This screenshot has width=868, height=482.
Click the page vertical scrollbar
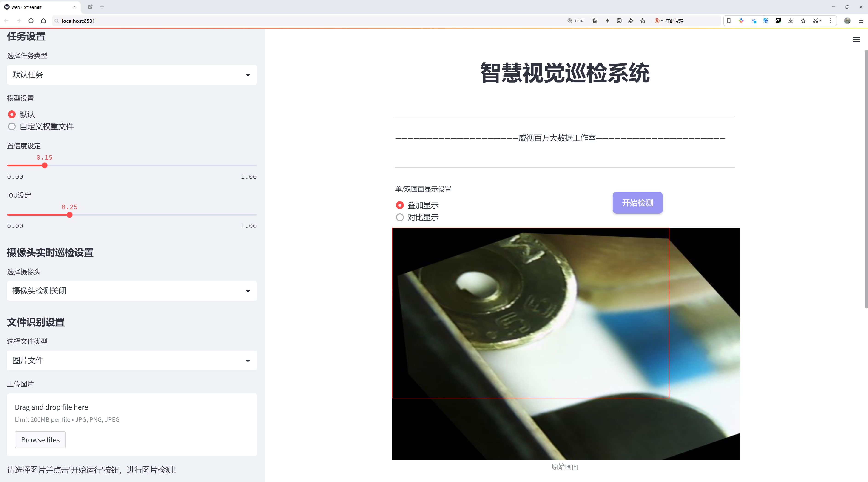[x=866, y=179]
